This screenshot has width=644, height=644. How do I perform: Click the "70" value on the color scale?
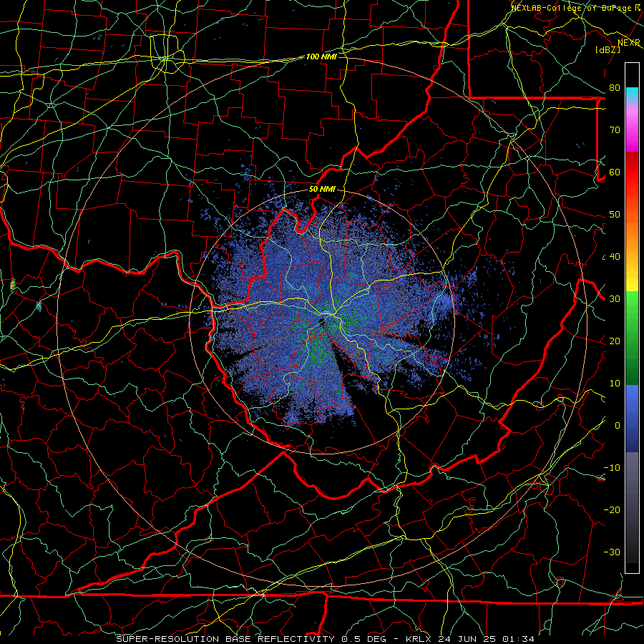tap(615, 130)
